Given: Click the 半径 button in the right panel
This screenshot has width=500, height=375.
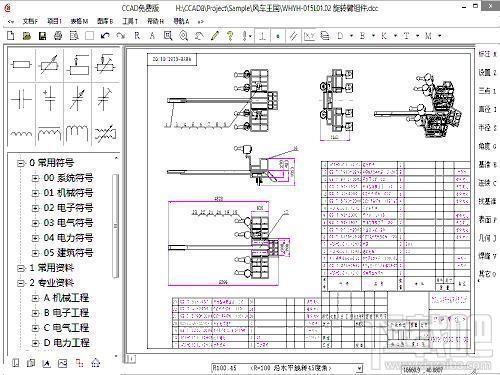Looking at the screenshot, I should 487,128.
